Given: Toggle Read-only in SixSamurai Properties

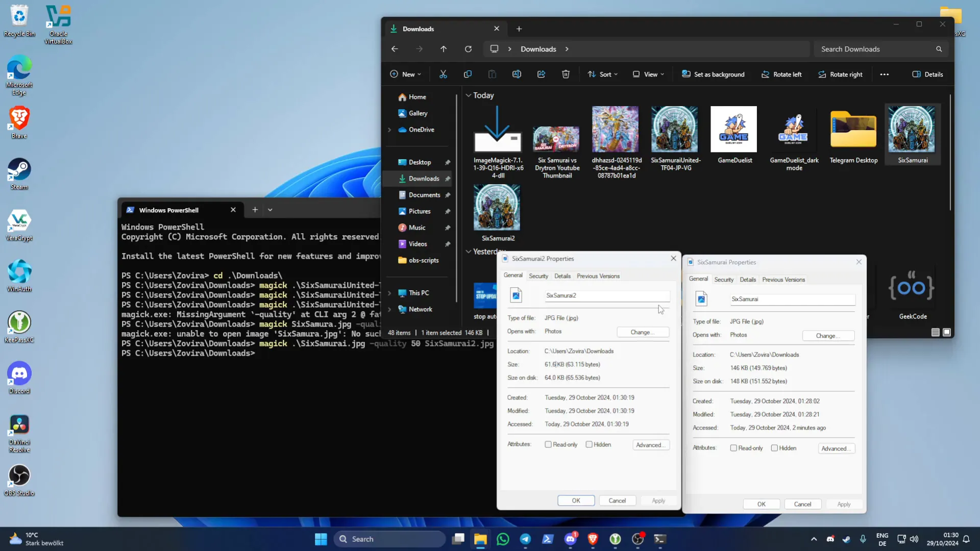Looking at the screenshot, I should (x=736, y=448).
